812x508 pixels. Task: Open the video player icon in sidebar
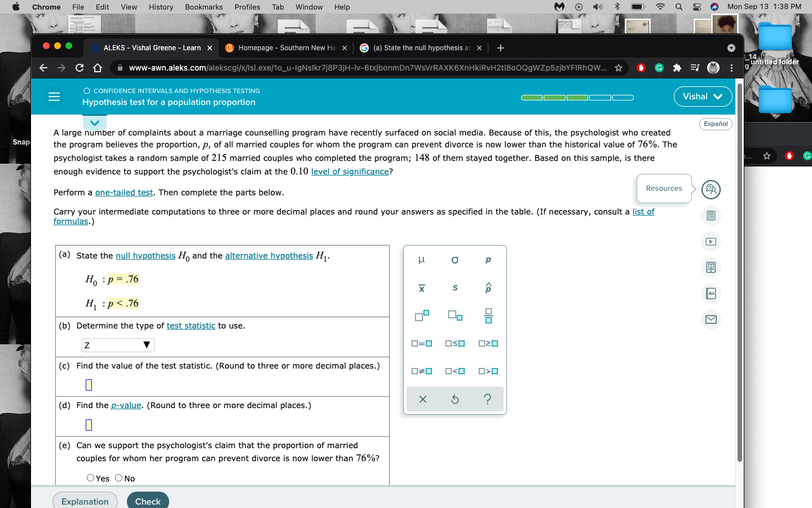coord(711,242)
